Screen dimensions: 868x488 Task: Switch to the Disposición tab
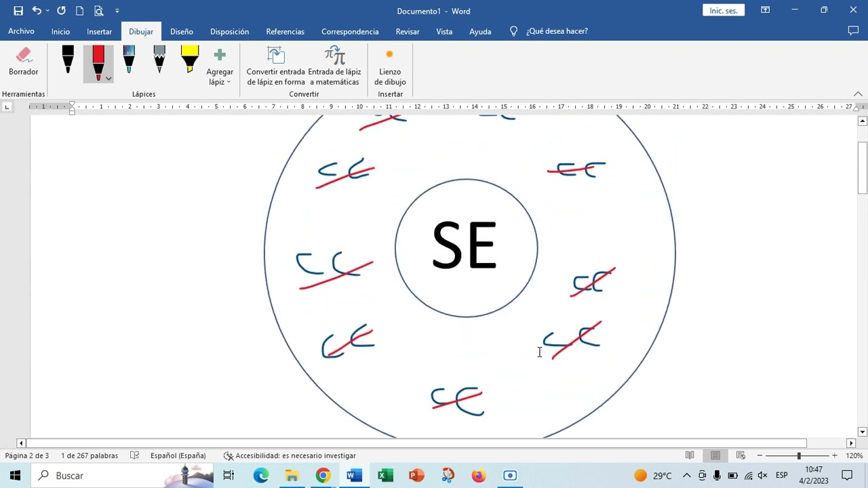[x=229, y=31]
